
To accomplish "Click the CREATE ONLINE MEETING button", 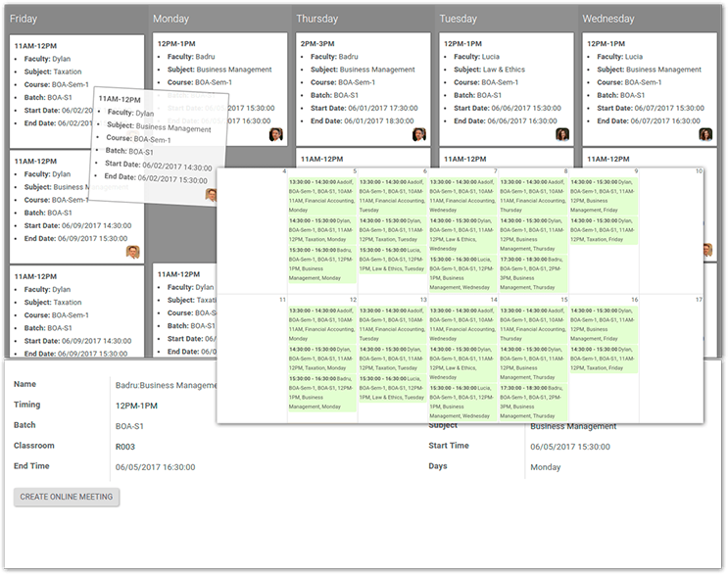I will pos(67,497).
